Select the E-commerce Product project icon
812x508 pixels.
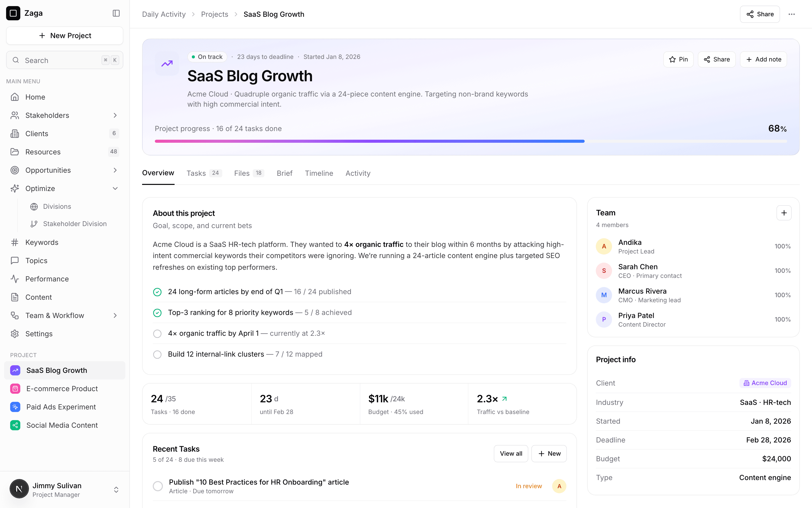click(15, 389)
